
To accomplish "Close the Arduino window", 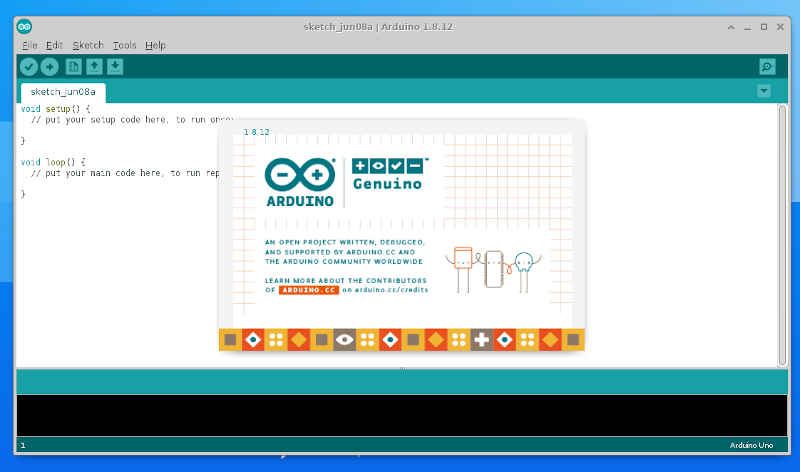I will (x=780, y=27).
